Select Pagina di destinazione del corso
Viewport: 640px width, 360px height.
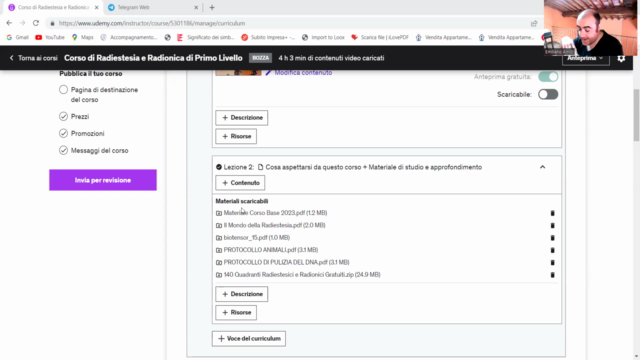99,95
